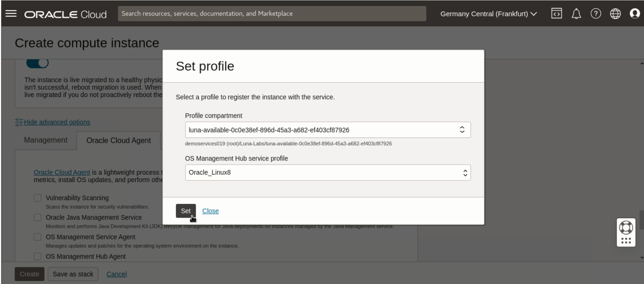Click the Create compute instance heading

click(x=87, y=43)
